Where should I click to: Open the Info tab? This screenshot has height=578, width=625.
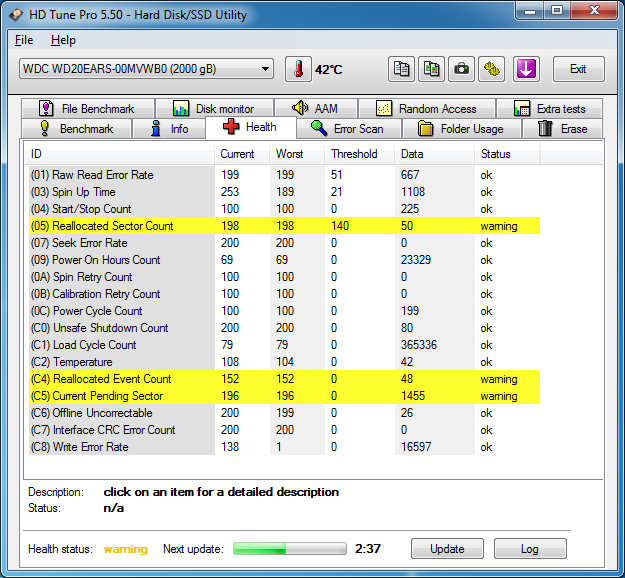point(169,129)
